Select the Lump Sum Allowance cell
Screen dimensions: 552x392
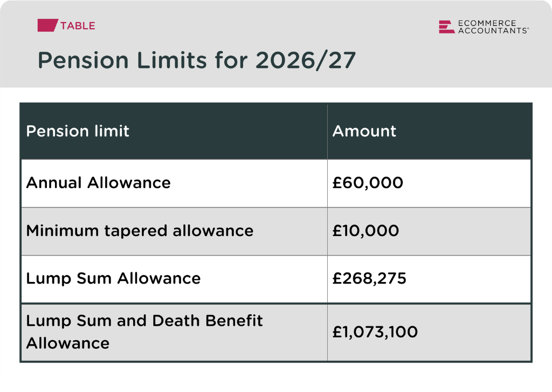pyautogui.click(x=174, y=279)
